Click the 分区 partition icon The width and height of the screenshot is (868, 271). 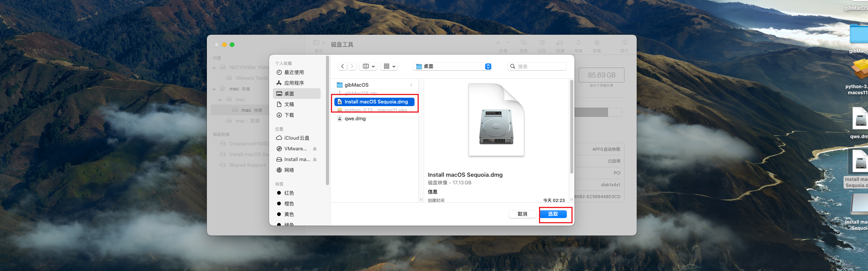[542, 43]
